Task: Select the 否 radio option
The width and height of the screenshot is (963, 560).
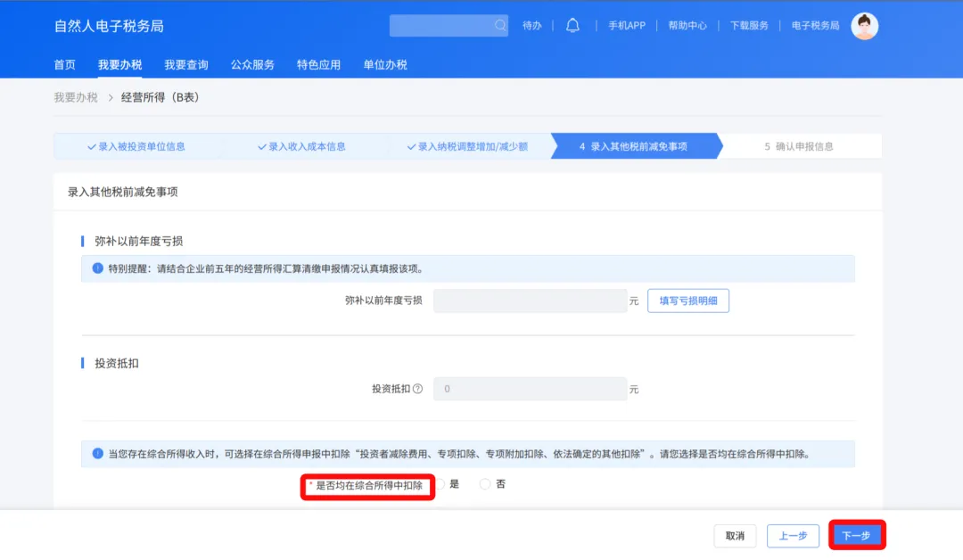Action: tap(484, 484)
